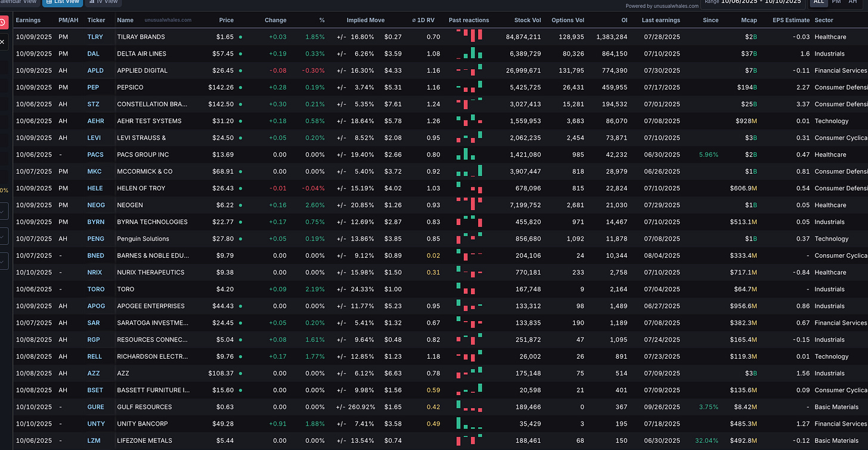
Task: Open the MKC ticker link
Action: pos(94,171)
